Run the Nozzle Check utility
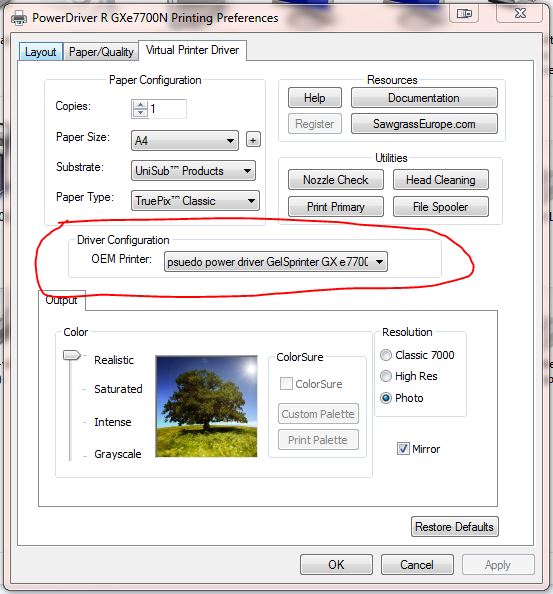 [x=336, y=180]
